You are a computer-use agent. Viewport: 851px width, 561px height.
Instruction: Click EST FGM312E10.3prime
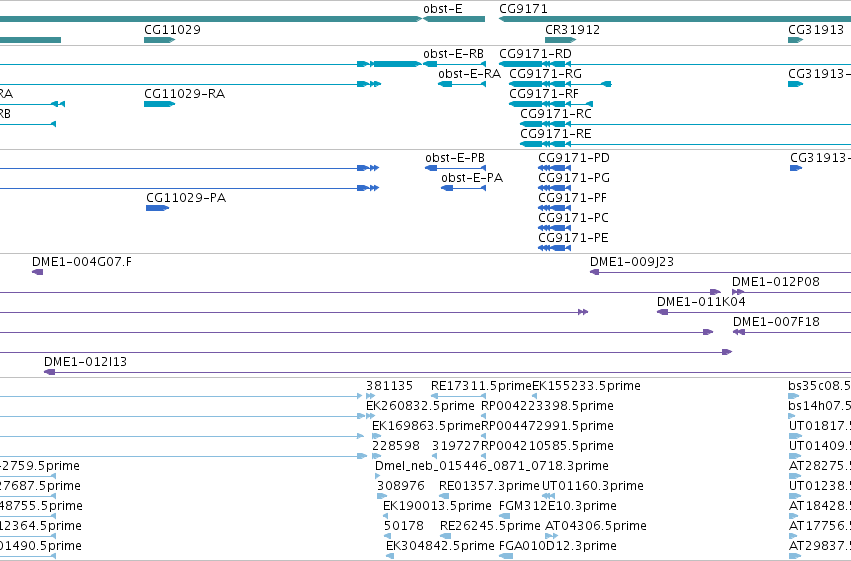click(x=558, y=507)
